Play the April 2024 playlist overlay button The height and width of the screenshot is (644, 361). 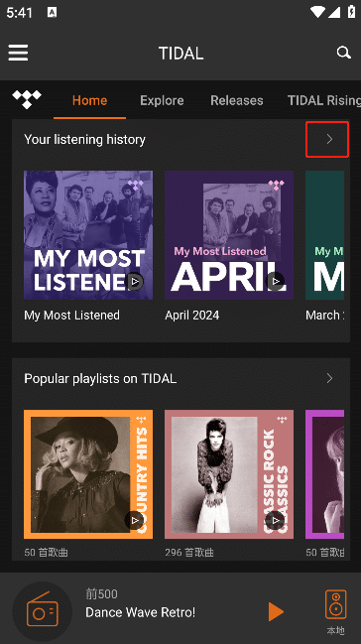[x=276, y=282]
